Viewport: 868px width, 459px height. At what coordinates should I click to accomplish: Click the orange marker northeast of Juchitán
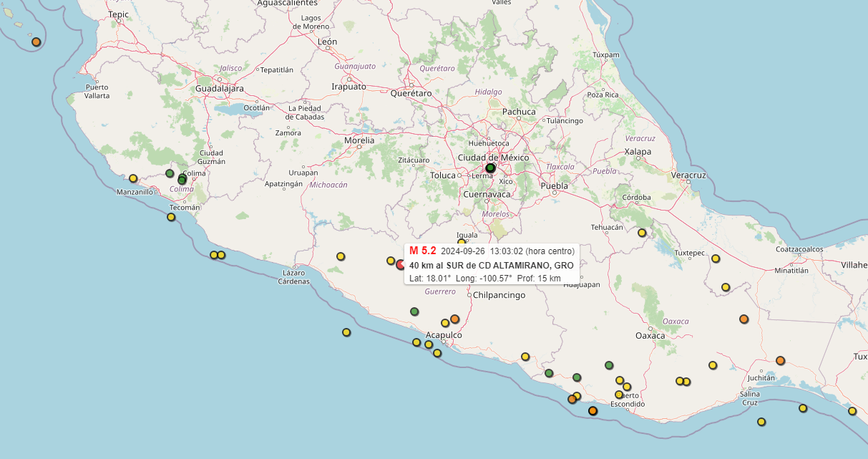click(x=780, y=360)
